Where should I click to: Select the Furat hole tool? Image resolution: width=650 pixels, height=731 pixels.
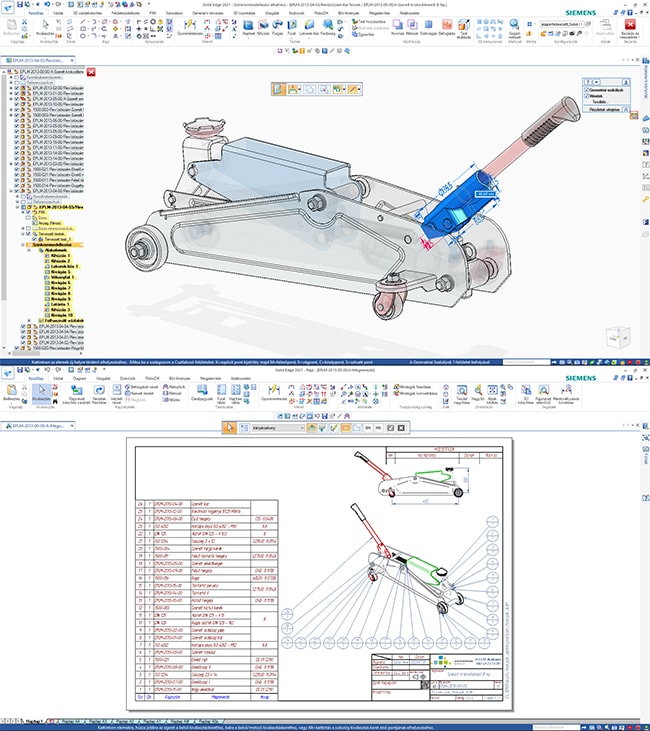coord(291,27)
